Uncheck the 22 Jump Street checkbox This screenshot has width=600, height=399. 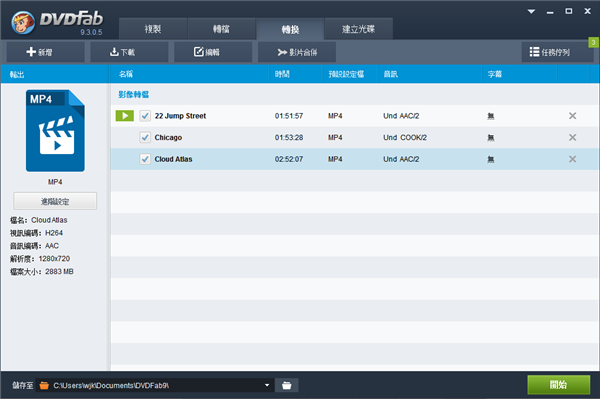point(145,116)
